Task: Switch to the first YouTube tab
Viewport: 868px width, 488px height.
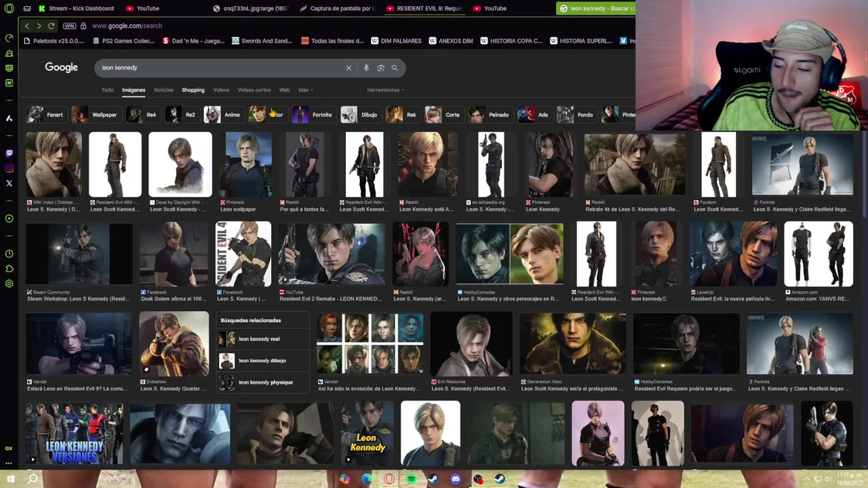Action: coord(142,8)
